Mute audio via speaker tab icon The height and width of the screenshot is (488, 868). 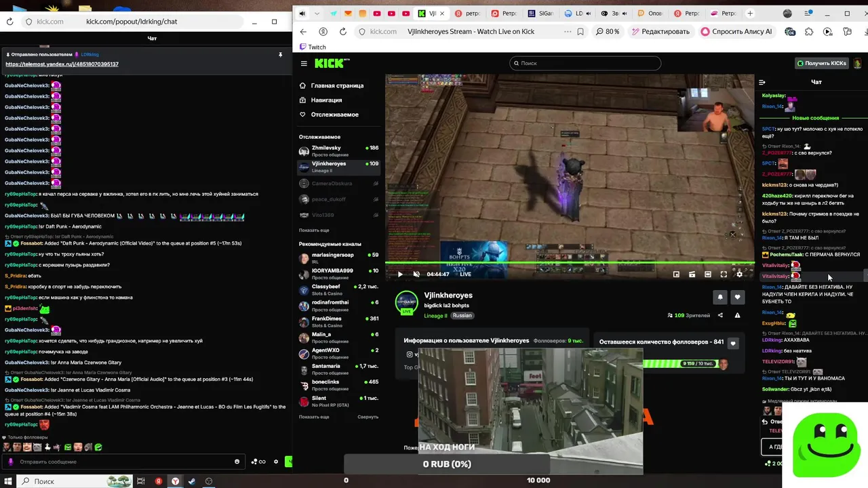302,14
